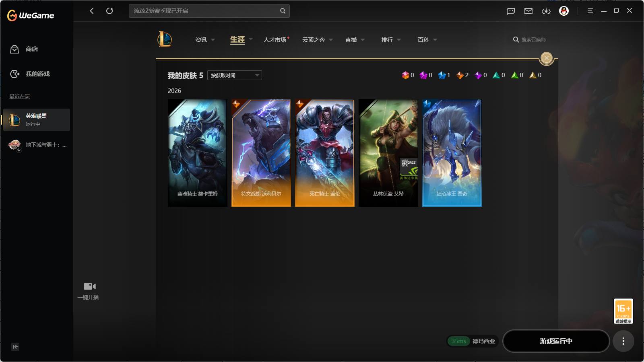Open the 幽魂骑士 赫卡里姆 skin card

(198, 153)
